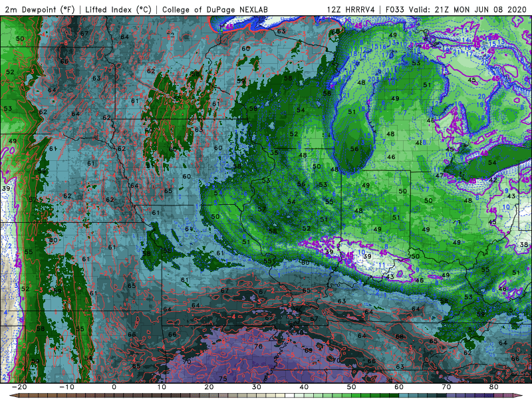Click the "Lifted Index (°C)" header label
This screenshot has width=532, height=399.
pyautogui.click(x=118, y=9)
